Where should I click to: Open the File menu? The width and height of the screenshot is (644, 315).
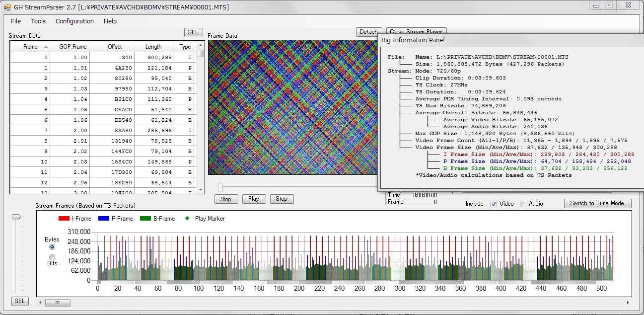point(16,21)
